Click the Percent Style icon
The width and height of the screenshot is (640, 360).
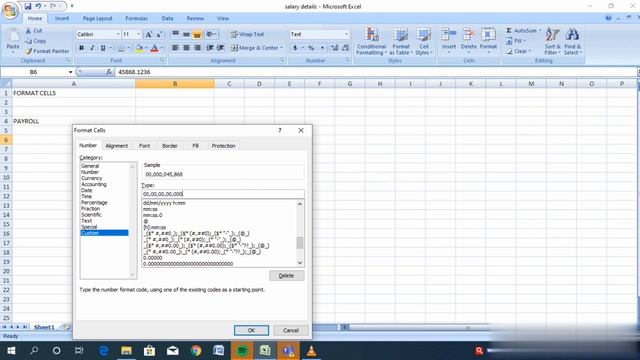311,48
